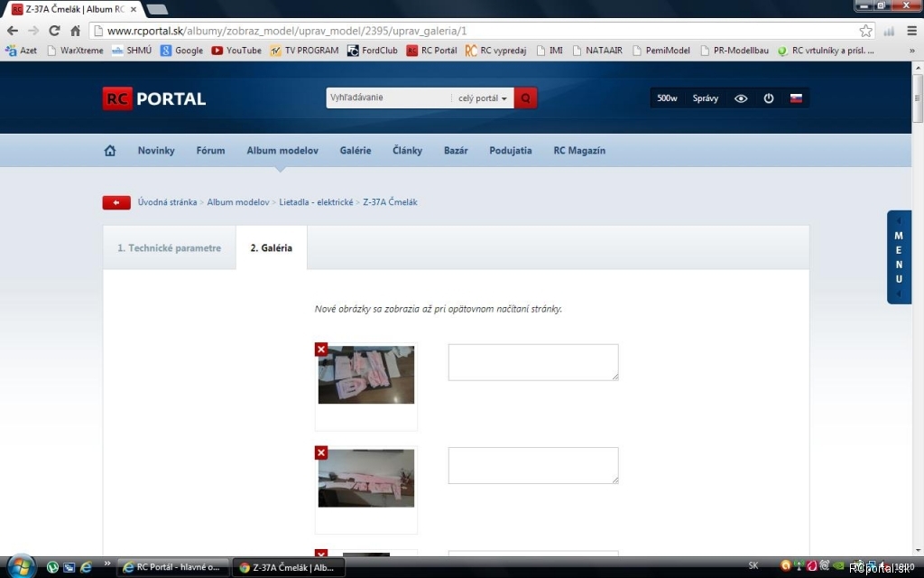Open the RC vypredaj bookmark

pyautogui.click(x=495, y=51)
